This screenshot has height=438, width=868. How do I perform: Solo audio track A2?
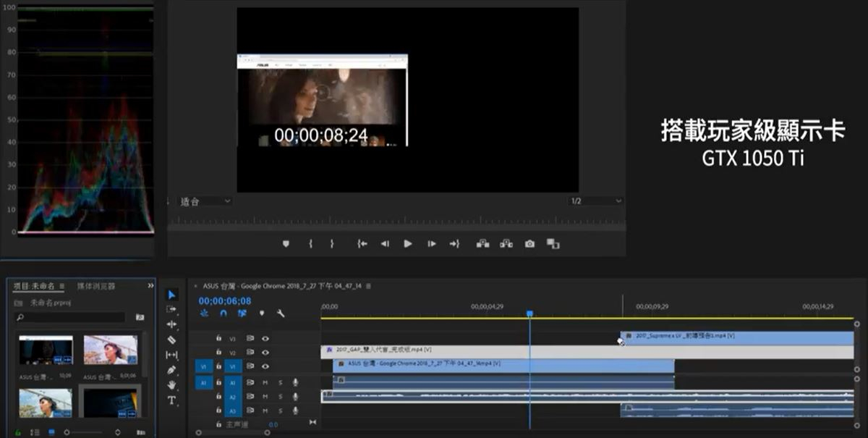pos(281,397)
